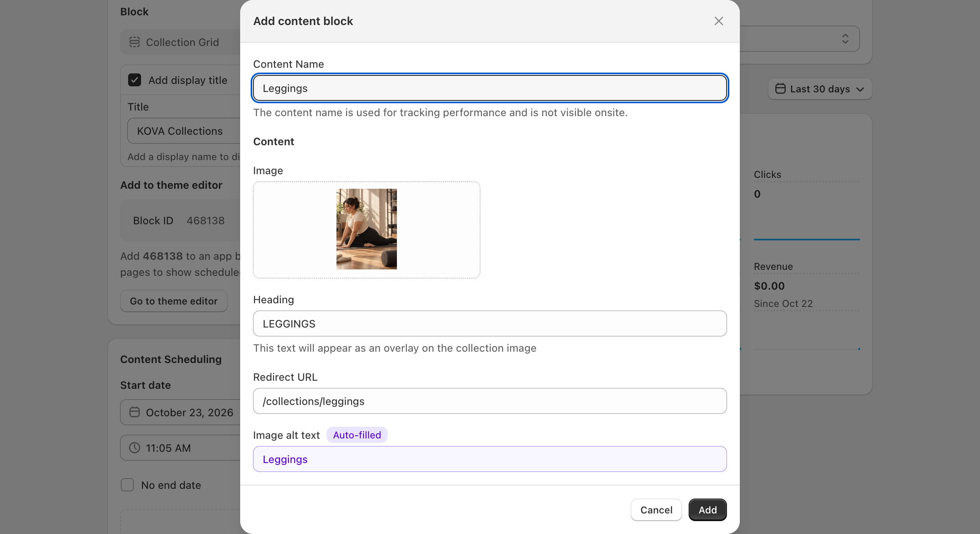The height and width of the screenshot is (534, 980).
Task: Click the Revenue metric label
Action: [773, 267]
